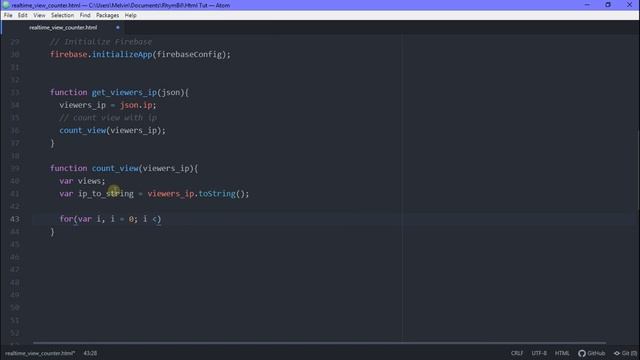640x360 pixels.
Task: Click the 'function get_viewers_ip(json){' line
Action: click(x=120, y=92)
